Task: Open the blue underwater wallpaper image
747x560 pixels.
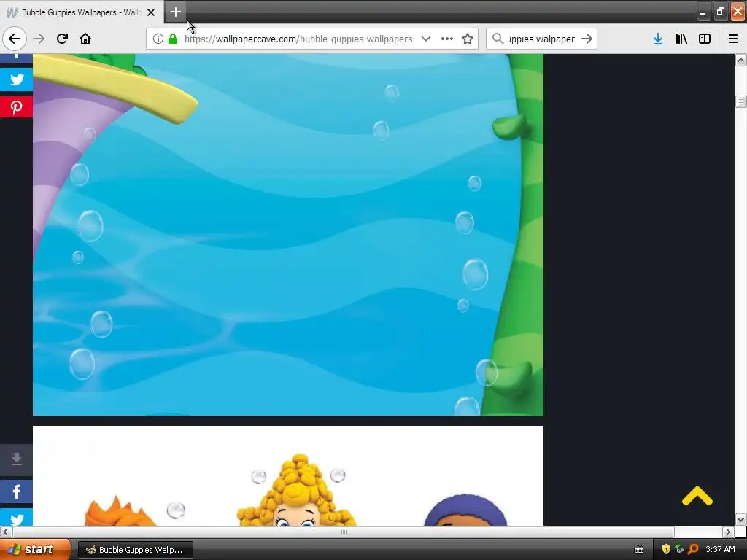Action: click(x=287, y=234)
